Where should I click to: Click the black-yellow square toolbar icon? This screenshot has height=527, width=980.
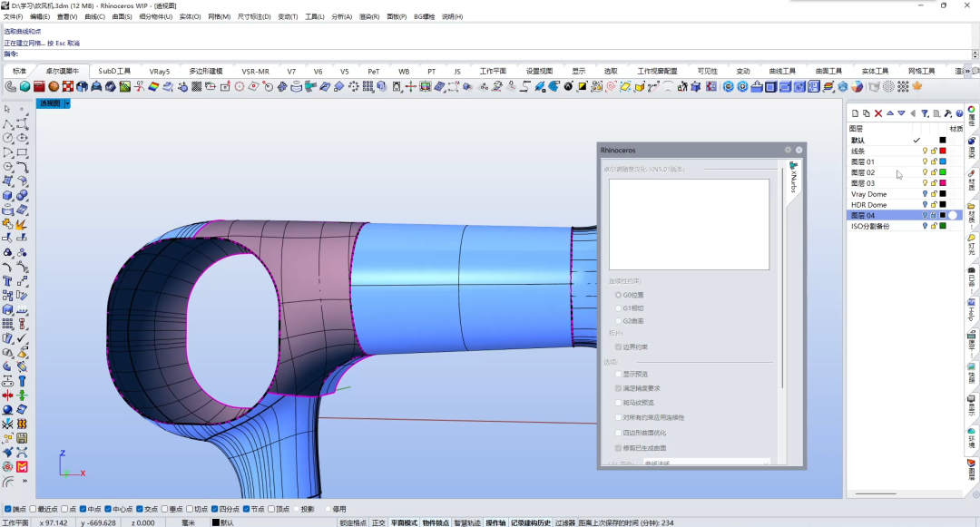583,87
